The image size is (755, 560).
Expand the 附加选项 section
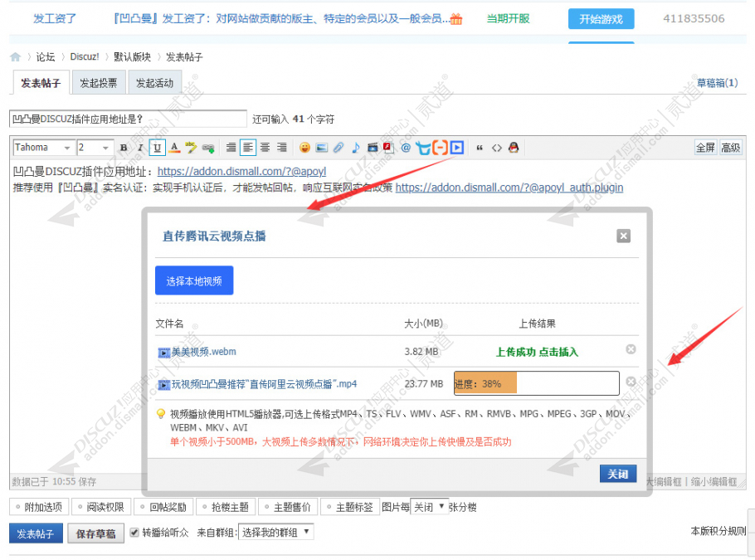click(x=38, y=507)
